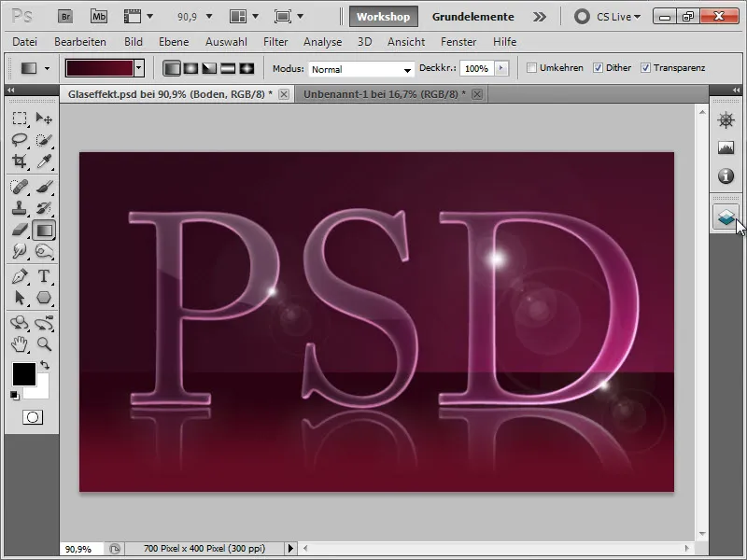Open the status bar info flyout arrow

tap(290, 548)
